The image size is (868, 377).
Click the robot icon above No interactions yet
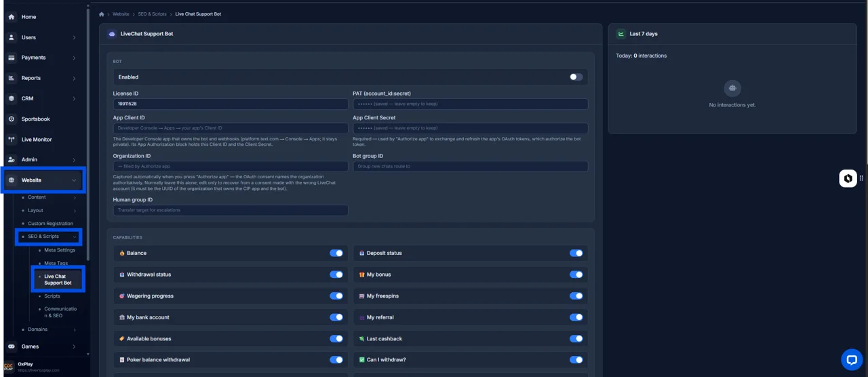click(x=732, y=88)
